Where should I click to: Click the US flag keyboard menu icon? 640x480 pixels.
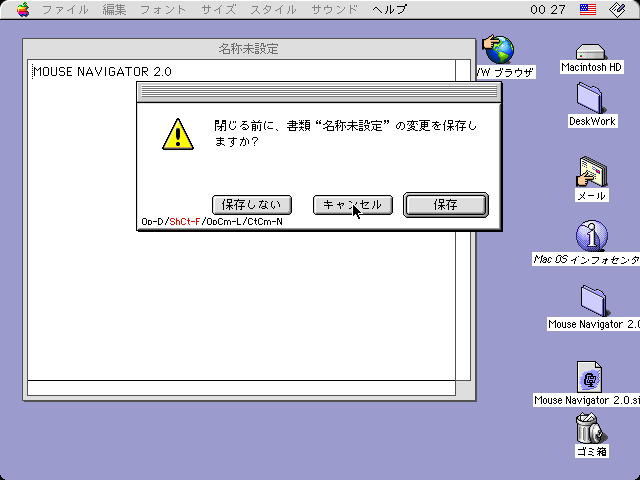(x=588, y=9)
